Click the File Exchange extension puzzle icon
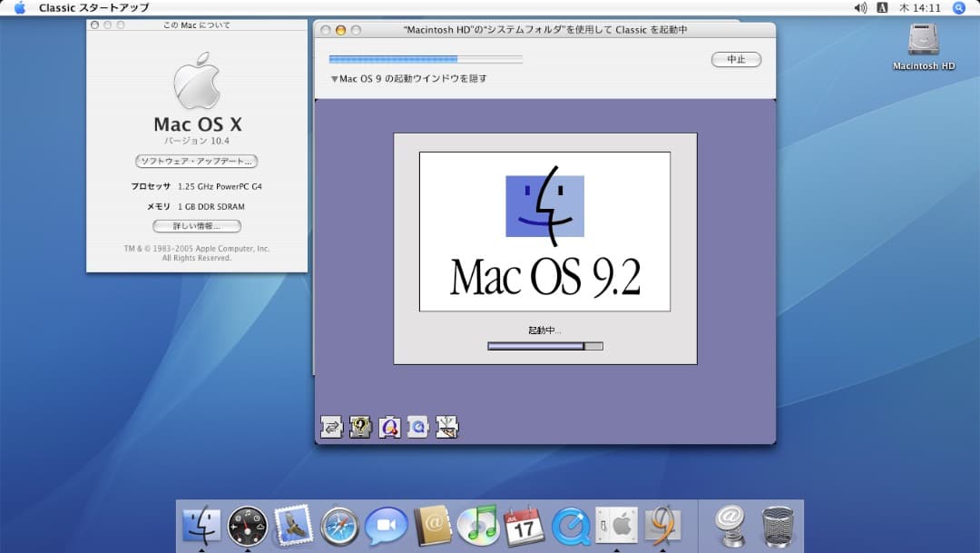The image size is (980, 553). pos(329,426)
